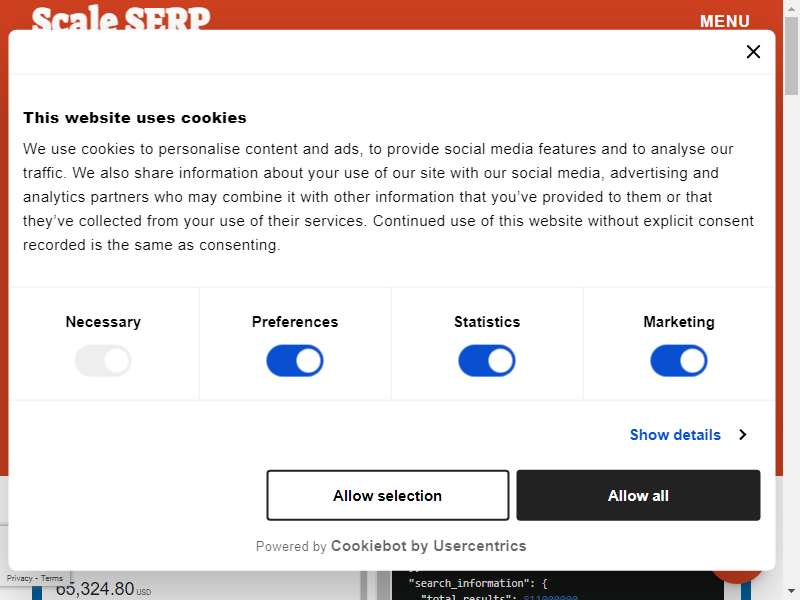Image resolution: width=800 pixels, height=600 pixels.
Task: Click the Allow all button
Action: click(638, 496)
